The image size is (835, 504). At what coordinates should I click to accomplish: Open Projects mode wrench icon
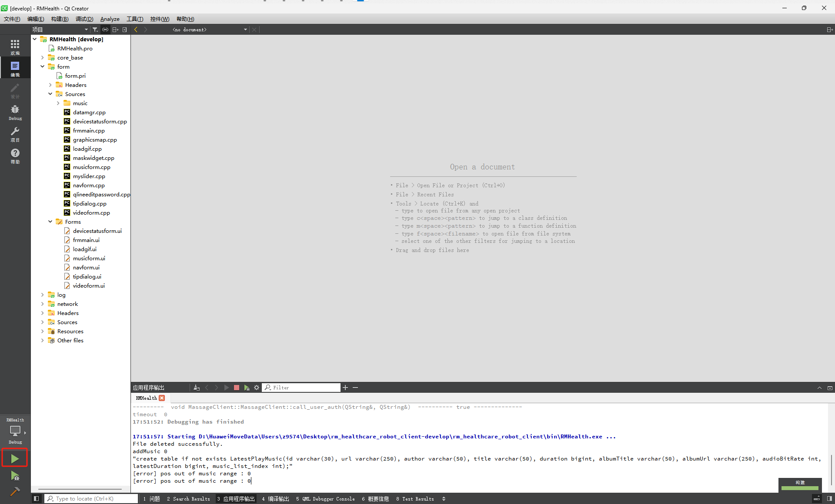click(15, 133)
